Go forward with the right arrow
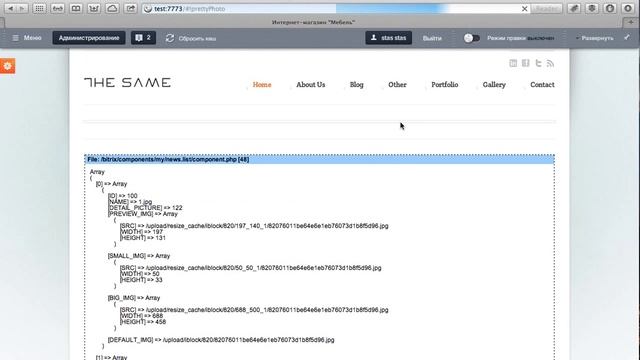The image size is (640, 360). [22, 9]
